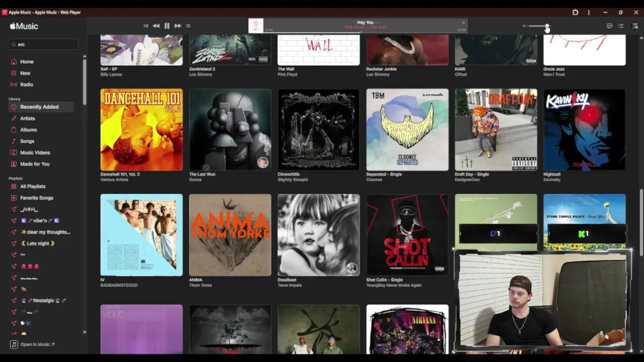Open the Nirvana album cover
The height and width of the screenshot is (362, 644).
(407, 329)
